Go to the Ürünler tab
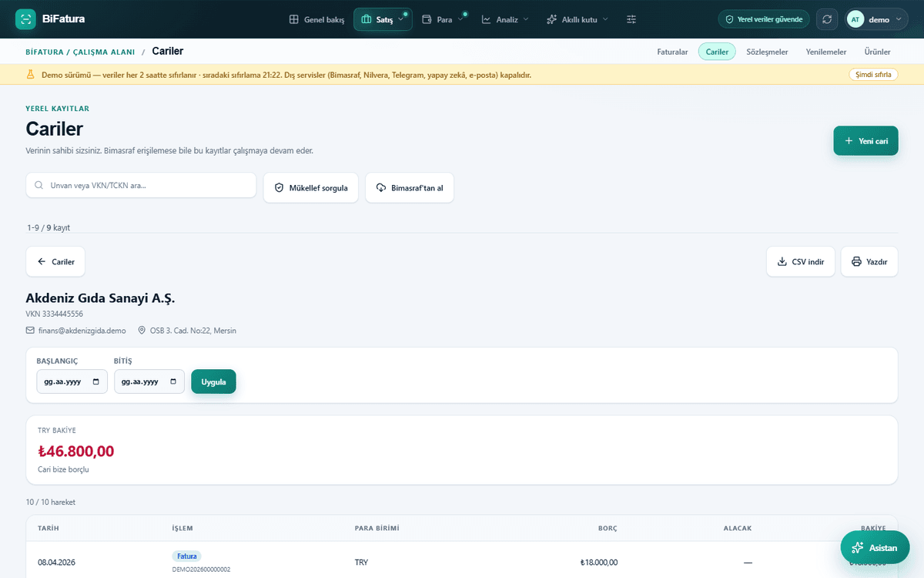Screen dimensions: 924x578 click(x=877, y=52)
